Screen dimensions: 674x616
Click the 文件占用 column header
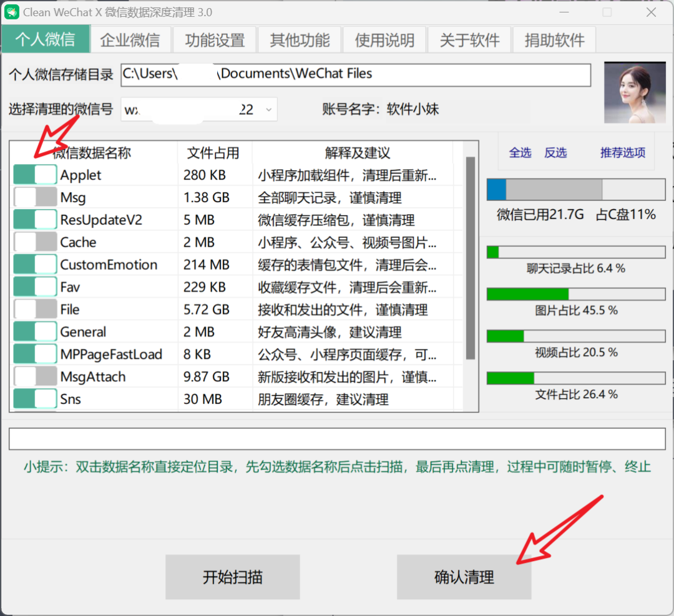[x=213, y=153]
